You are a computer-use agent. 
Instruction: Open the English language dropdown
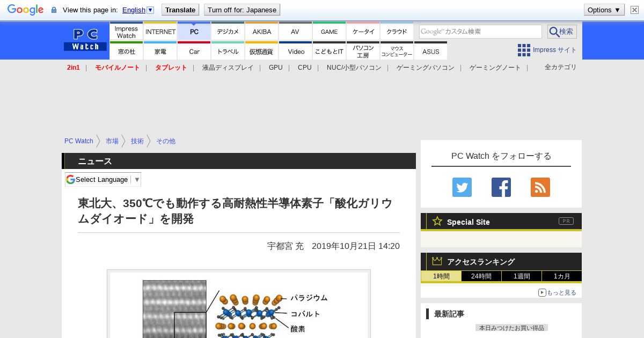[x=138, y=10]
